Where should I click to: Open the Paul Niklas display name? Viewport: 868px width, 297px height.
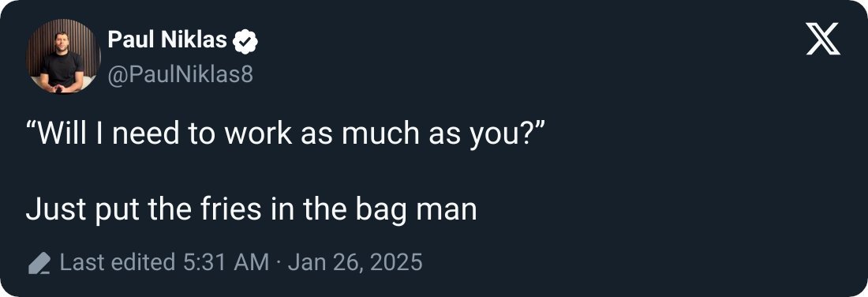point(167,40)
